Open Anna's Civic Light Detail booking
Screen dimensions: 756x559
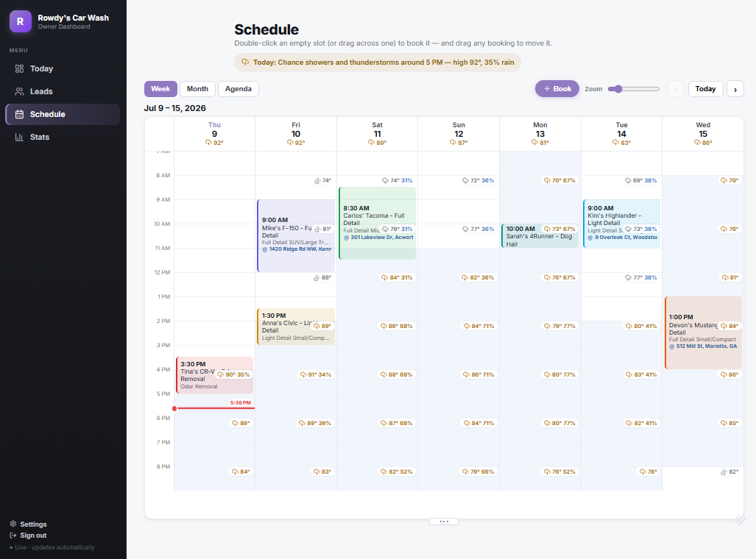pyautogui.click(x=296, y=327)
